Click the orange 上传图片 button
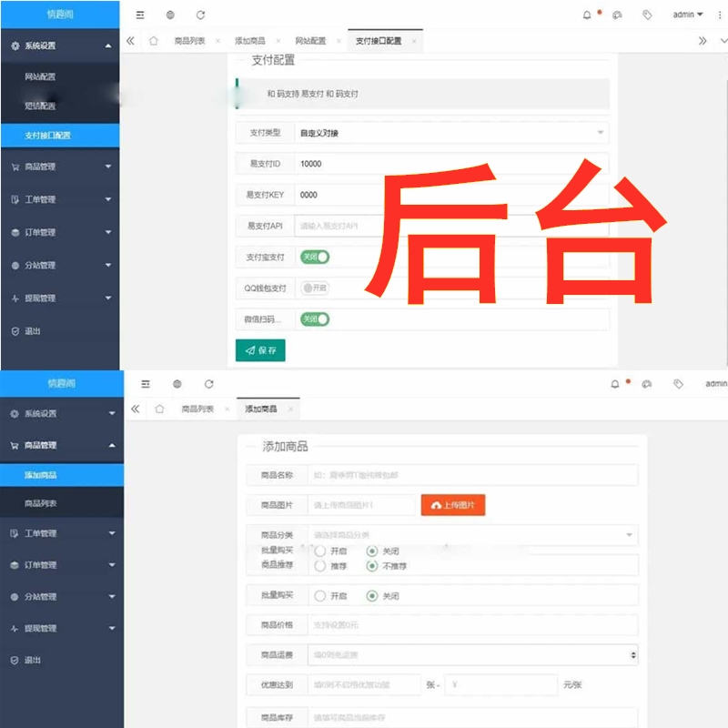The image size is (728, 728). tap(452, 505)
